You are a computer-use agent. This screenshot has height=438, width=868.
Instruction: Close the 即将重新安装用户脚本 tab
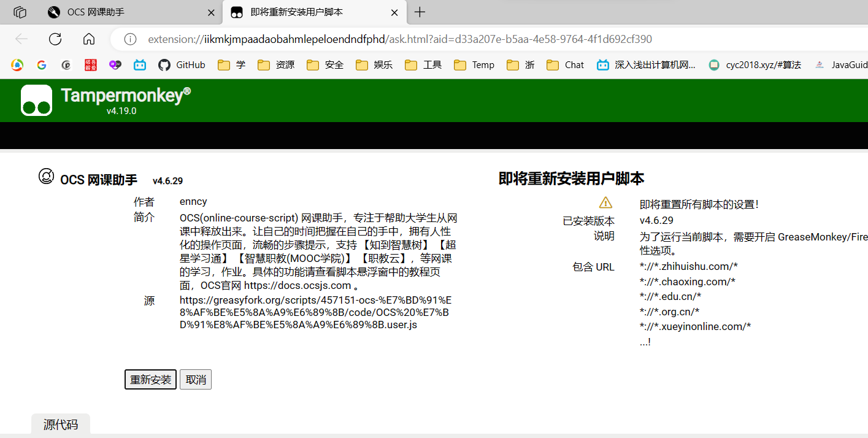click(x=394, y=12)
